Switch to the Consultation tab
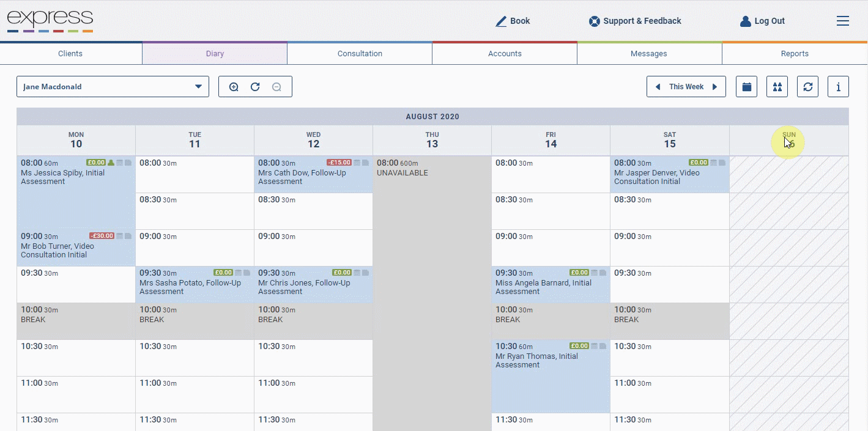 point(360,54)
